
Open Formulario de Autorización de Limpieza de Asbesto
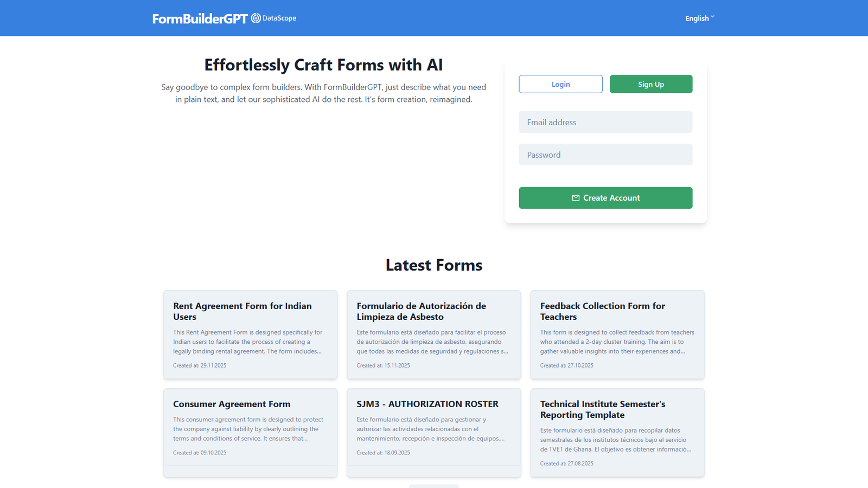(434, 335)
